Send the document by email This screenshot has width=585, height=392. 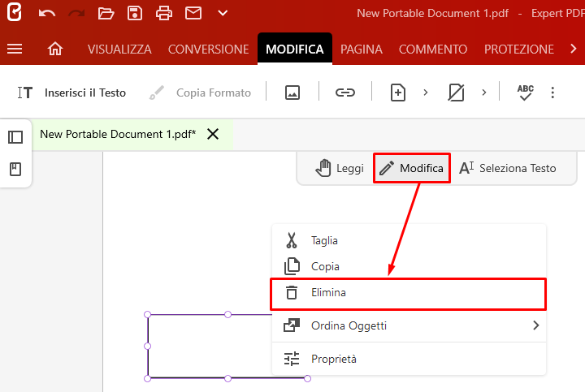tap(193, 14)
